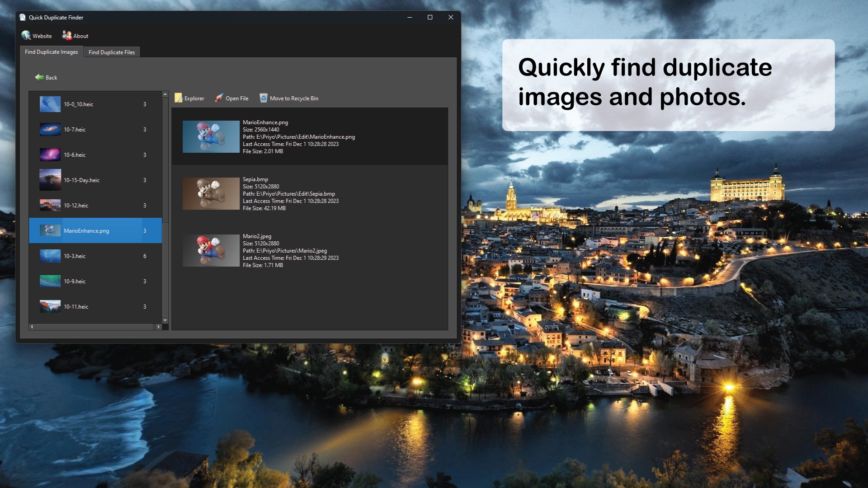
Task: Click the green Back arrow icon
Action: [39, 77]
